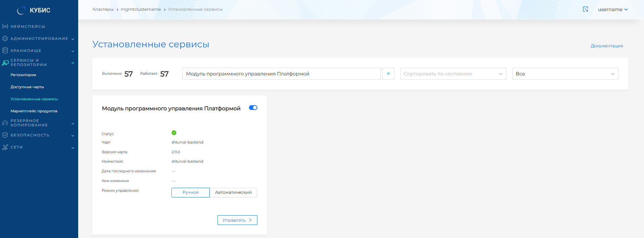Click the service search input field
This screenshot has height=238, width=644.
281,74
